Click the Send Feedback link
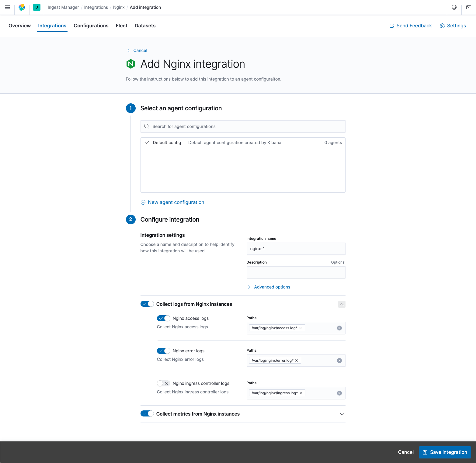The width and height of the screenshot is (476, 463). 411,26
